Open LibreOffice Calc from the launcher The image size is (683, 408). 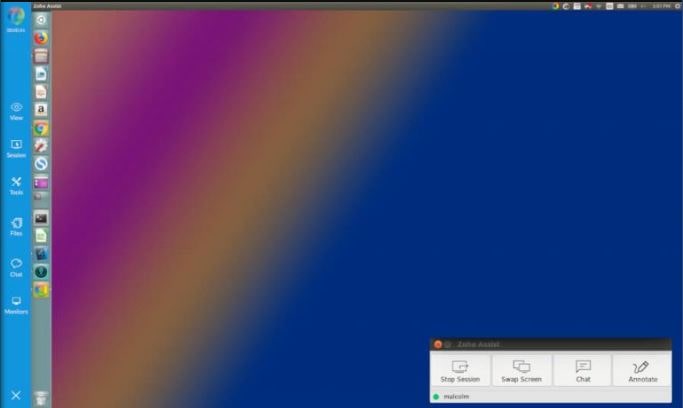41,236
